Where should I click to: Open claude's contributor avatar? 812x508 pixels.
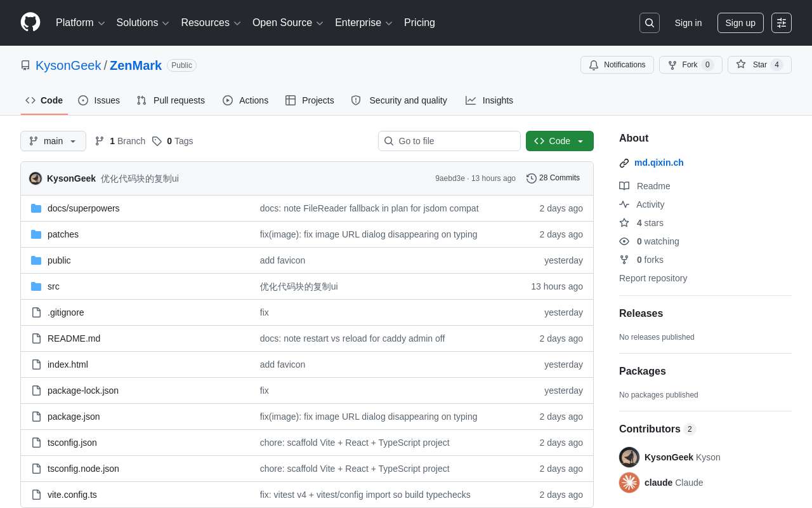tap(629, 483)
